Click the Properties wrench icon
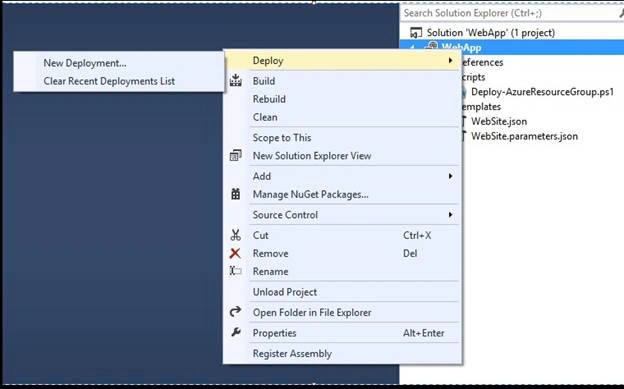624x389 pixels. (236, 332)
